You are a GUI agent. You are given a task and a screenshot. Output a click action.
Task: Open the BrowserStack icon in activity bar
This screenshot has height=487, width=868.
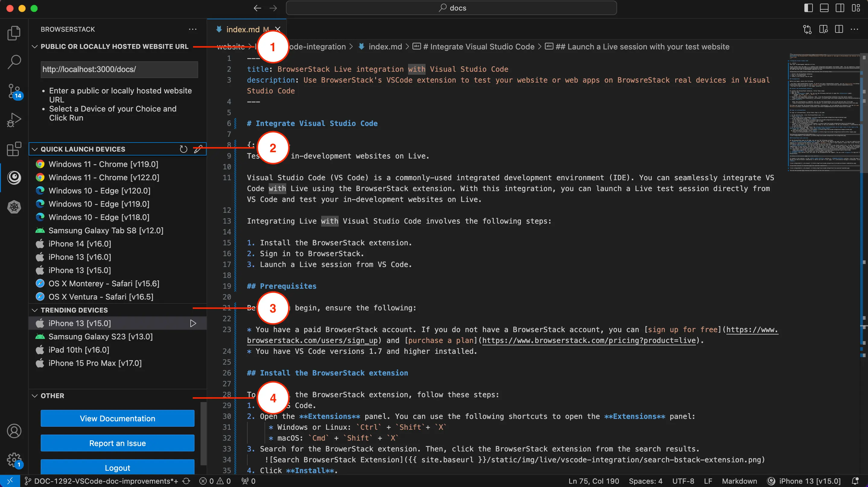click(14, 178)
